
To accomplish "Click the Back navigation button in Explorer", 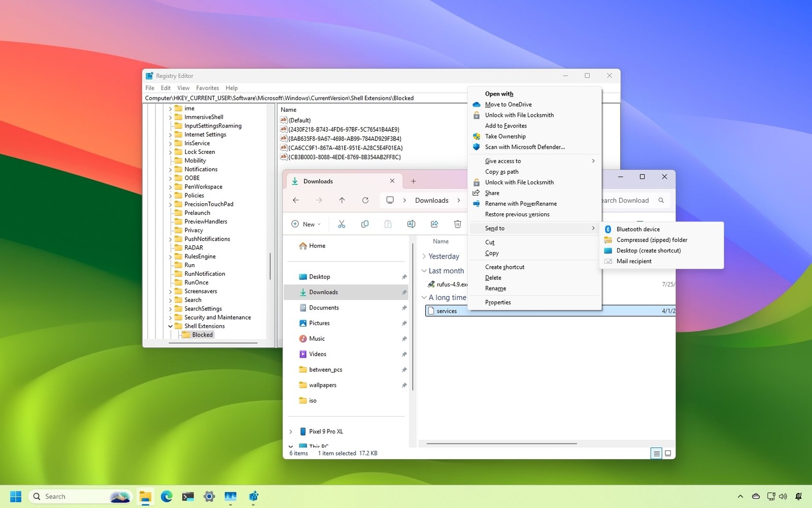I will coord(296,200).
